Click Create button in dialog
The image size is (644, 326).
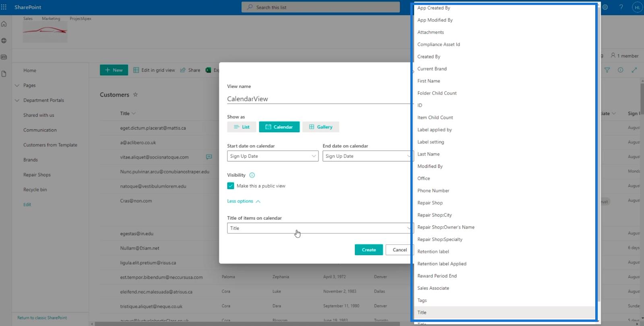click(x=369, y=250)
